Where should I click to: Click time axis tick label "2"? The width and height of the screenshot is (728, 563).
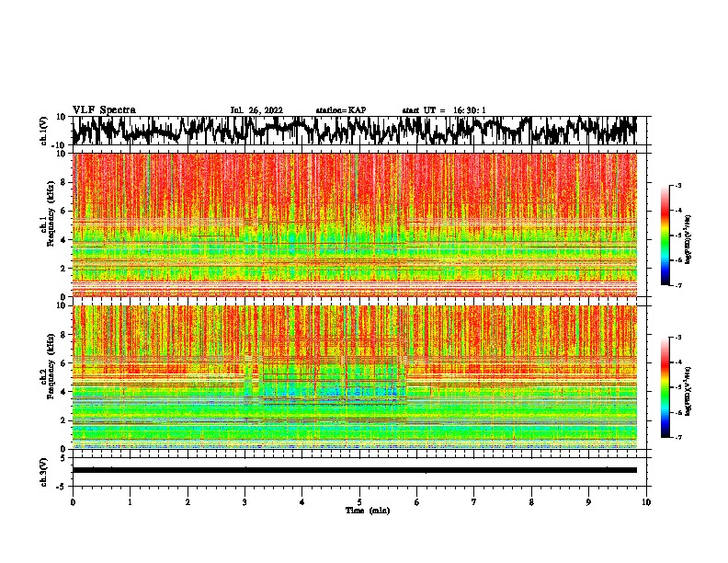tap(188, 502)
